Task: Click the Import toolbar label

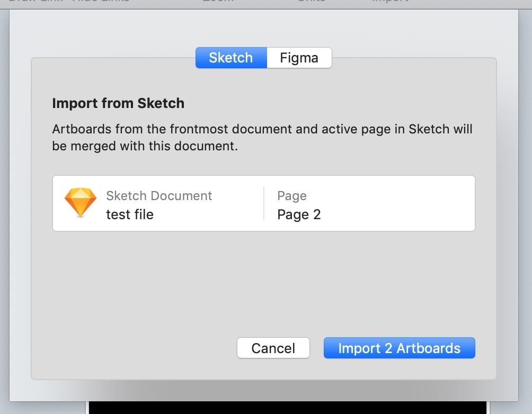Action: [389, 2]
